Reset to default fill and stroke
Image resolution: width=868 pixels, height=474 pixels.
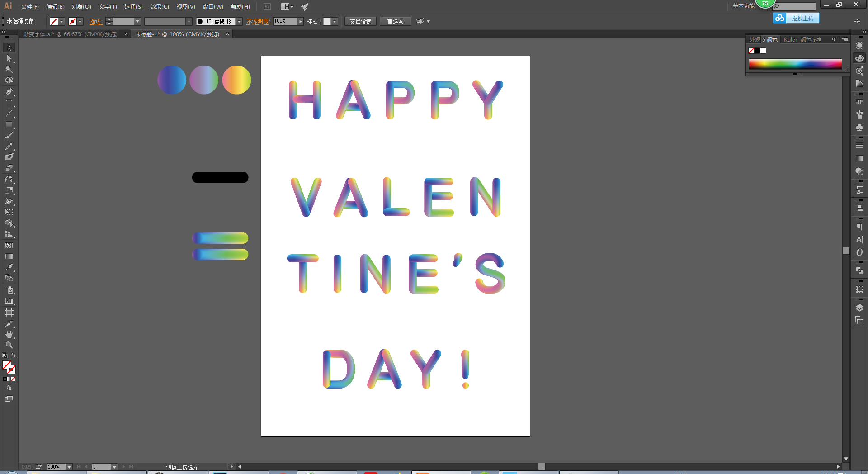click(5, 355)
